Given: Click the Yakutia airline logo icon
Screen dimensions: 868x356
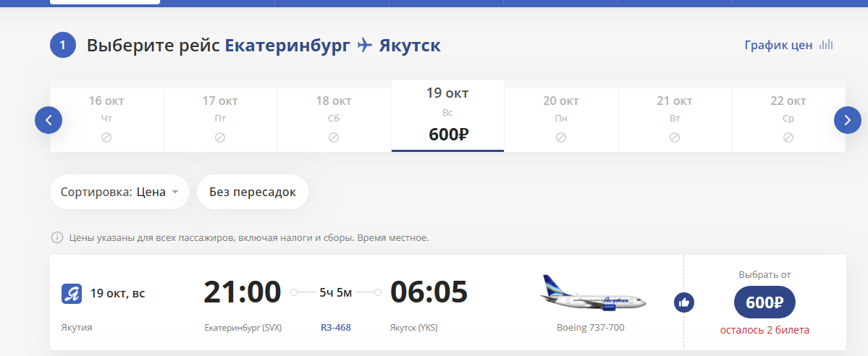Looking at the screenshot, I should pos(71,294).
